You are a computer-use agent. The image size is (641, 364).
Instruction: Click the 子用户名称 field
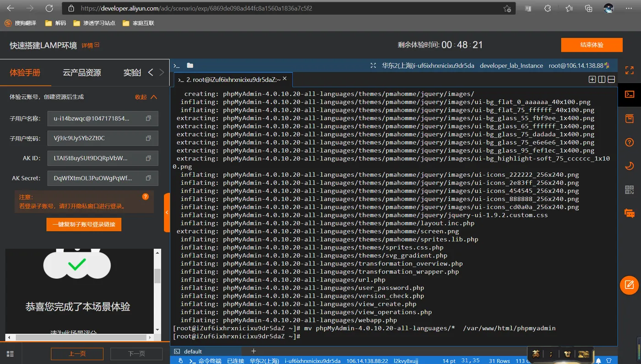click(x=103, y=118)
